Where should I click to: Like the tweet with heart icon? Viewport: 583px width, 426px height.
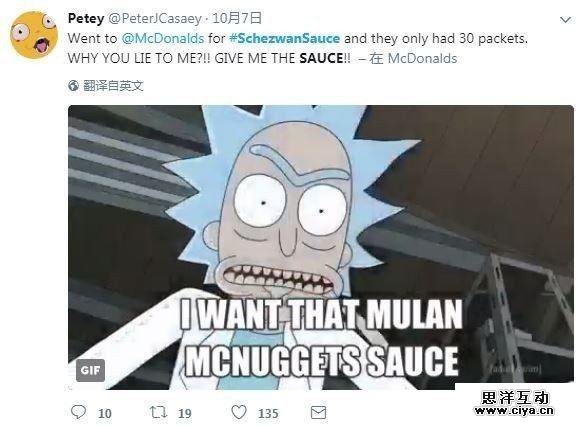point(239,412)
